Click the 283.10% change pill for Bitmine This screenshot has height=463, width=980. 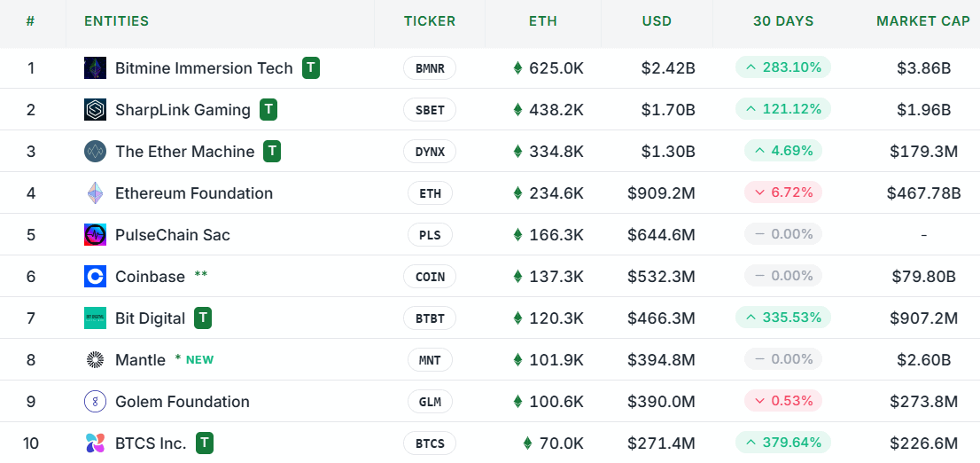click(x=782, y=67)
